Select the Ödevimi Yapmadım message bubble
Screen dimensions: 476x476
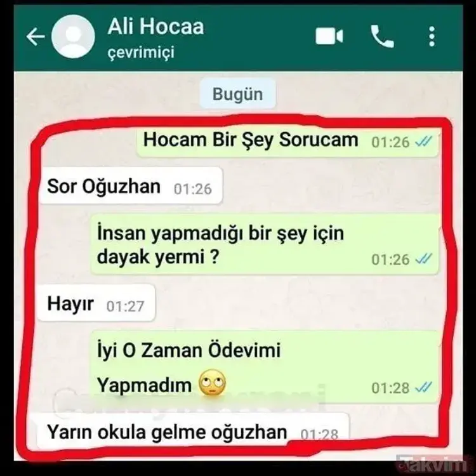pyautogui.click(x=265, y=367)
